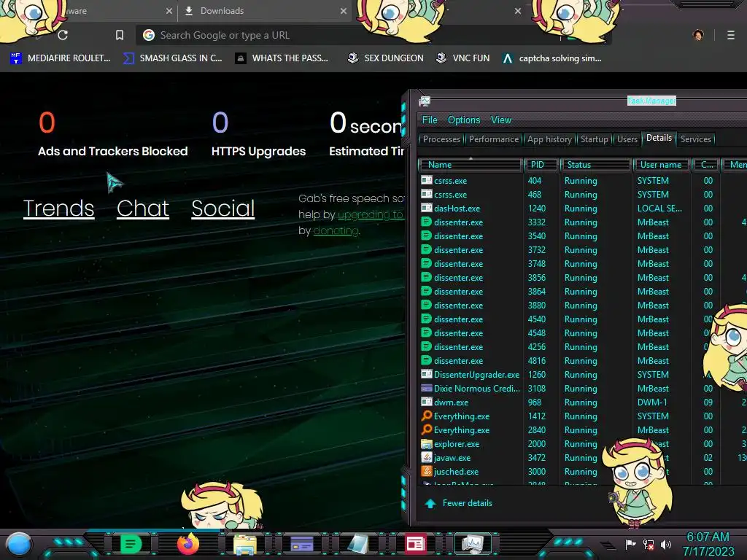Collapse Task Manager with Fewer details
This screenshot has height=560, width=747.
point(459,503)
